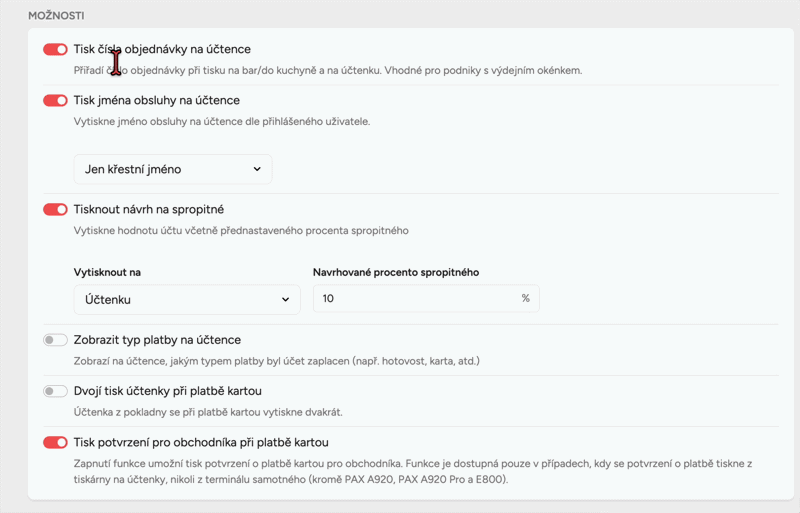Click the "Tisk jména obsluhy na účtence" label text
The height and width of the screenshot is (513, 800).
click(156, 100)
